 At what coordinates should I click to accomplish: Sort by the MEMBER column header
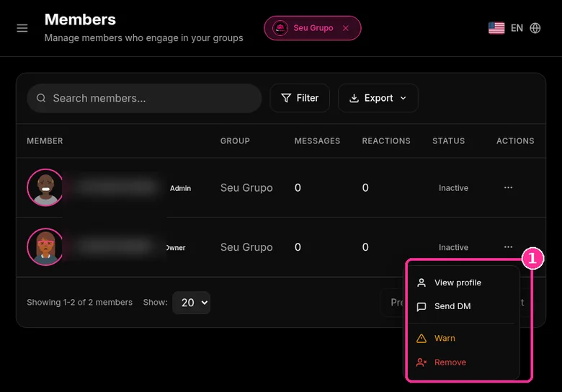(45, 141)
